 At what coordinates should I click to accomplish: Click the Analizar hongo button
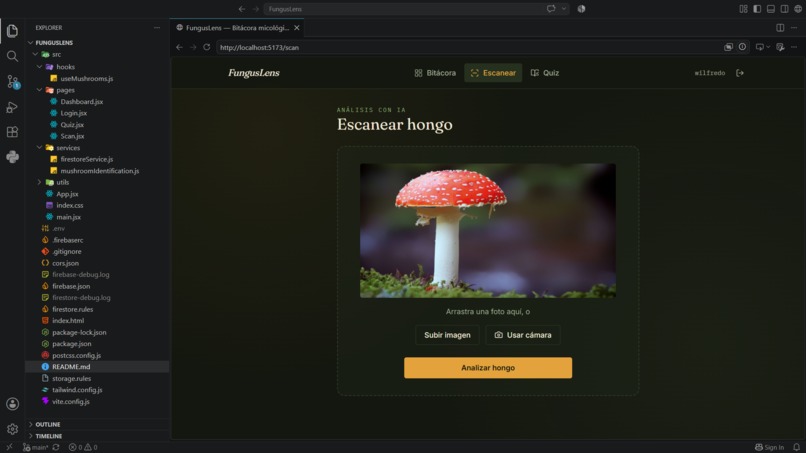pyautogui.click(x=488, y=368)
